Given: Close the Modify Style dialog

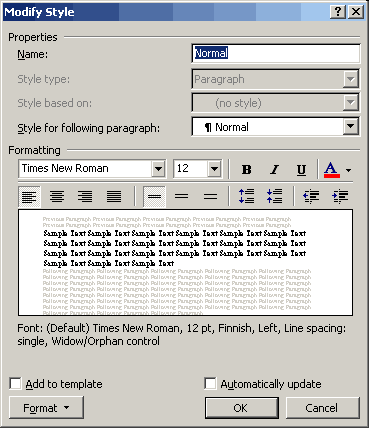Looking at the screenshot, I should [x=356, y=12].
